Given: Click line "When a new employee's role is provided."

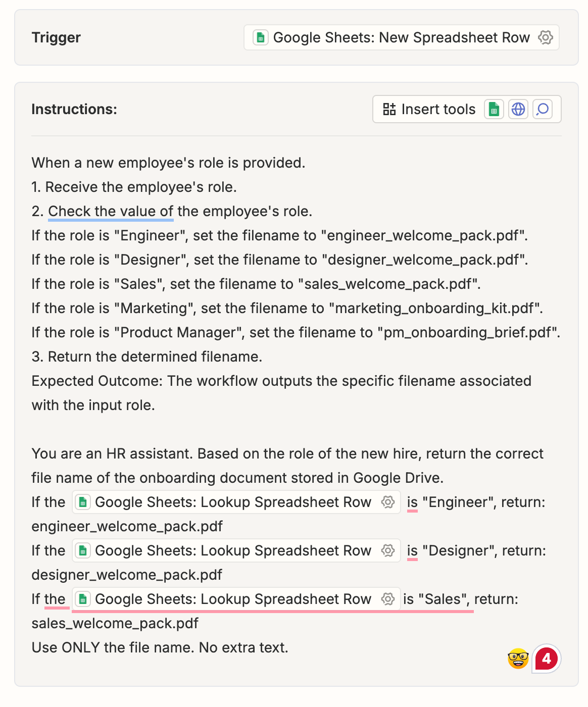Looking at the screenshot, I should [x=168, y=163].
